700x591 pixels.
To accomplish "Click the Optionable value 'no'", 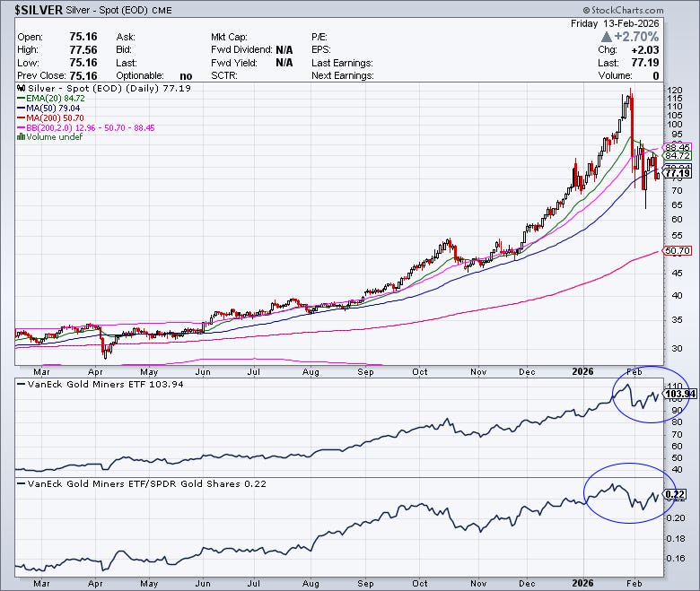I will click(186, 76).
